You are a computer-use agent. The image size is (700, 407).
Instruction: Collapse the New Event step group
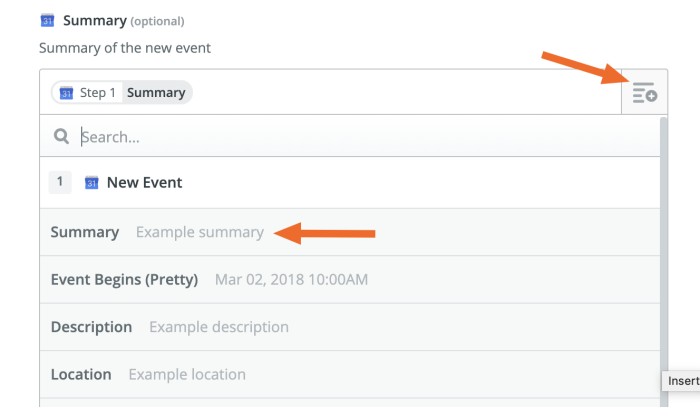click(x=144, y=183)
